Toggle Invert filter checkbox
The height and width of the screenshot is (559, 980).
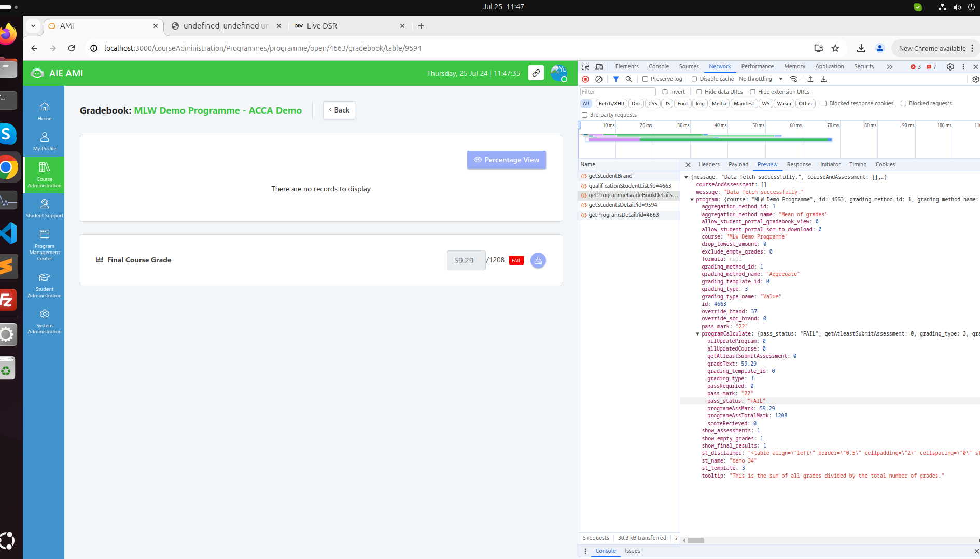(665, 92)
